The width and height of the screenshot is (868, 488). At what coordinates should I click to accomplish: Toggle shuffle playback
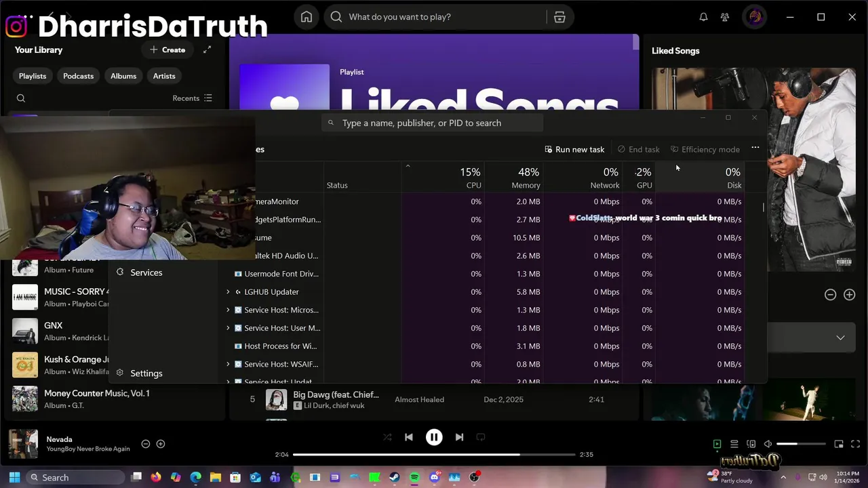(387, 437)
